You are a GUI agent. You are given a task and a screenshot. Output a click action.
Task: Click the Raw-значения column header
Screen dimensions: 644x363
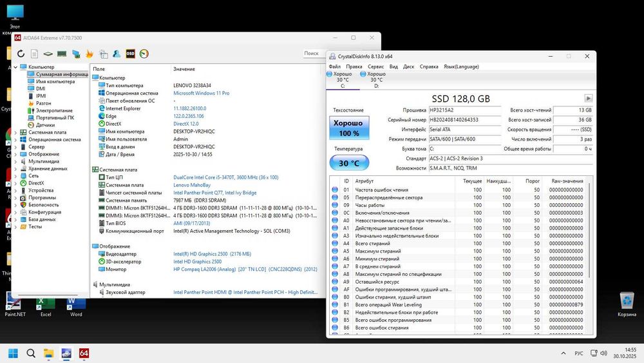tap(567, 181)
